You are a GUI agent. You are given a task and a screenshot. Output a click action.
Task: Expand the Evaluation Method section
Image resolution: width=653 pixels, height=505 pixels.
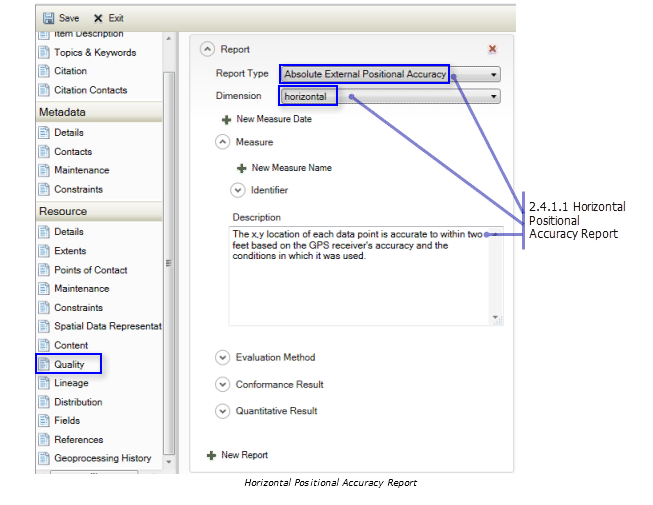point(222,358)
